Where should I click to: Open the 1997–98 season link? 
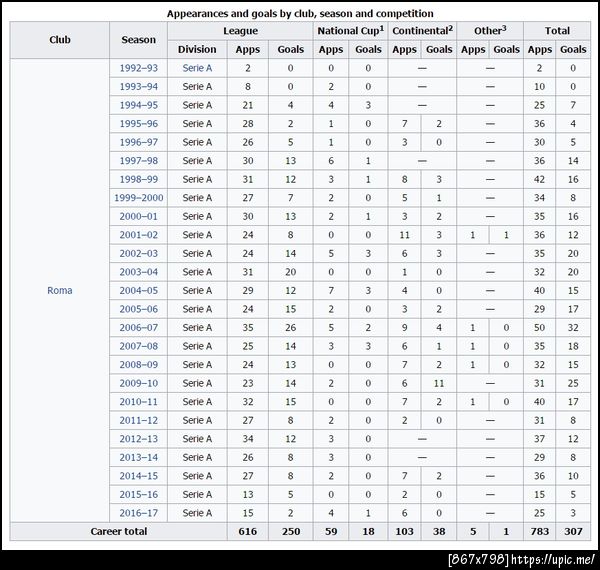click(x=139, y=161)
